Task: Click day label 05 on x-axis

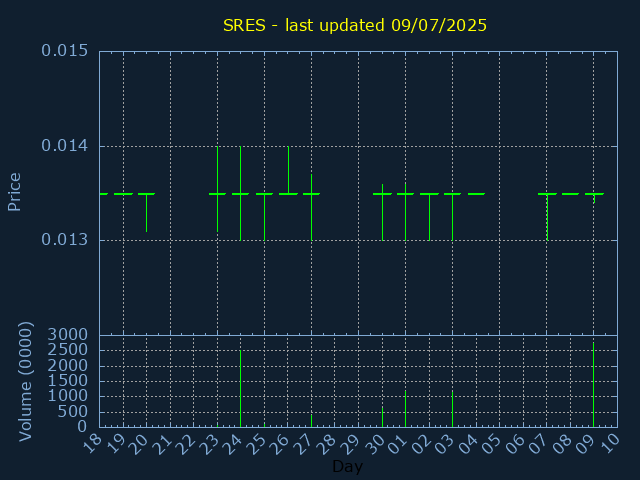Action: [492, 444]
